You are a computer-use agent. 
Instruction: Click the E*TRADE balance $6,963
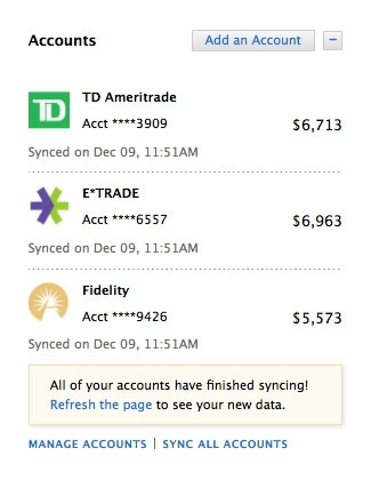pos(317,221)
